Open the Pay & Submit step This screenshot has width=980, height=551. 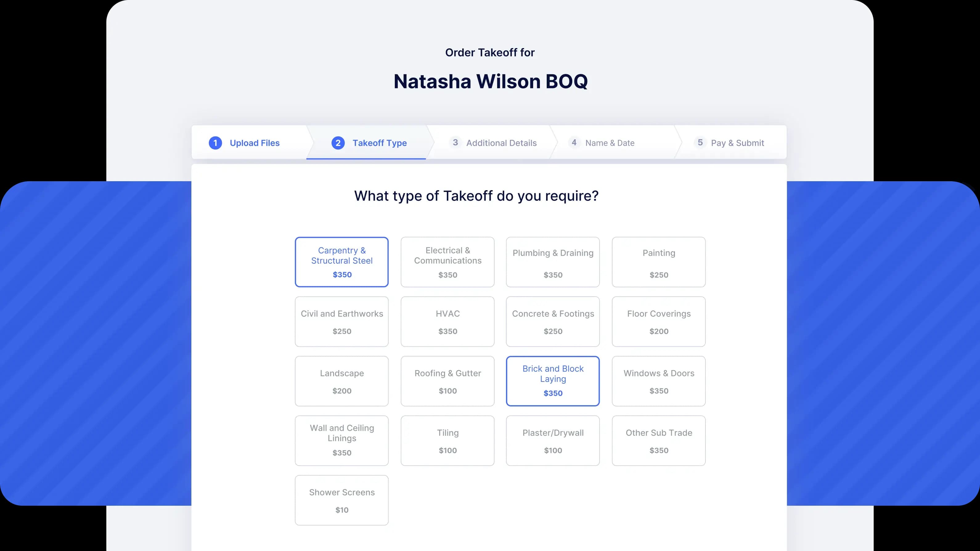coord(737,143)
